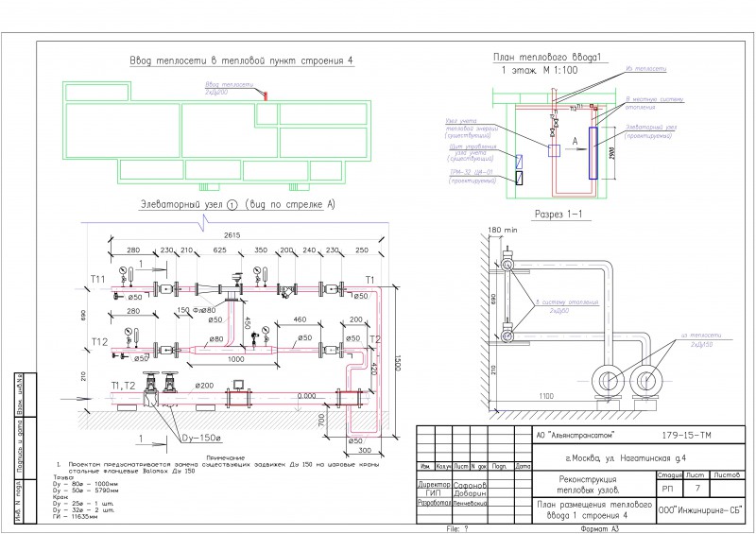Click the vertical dimension '1500'

pyautogui.click(x=398, y=363)
